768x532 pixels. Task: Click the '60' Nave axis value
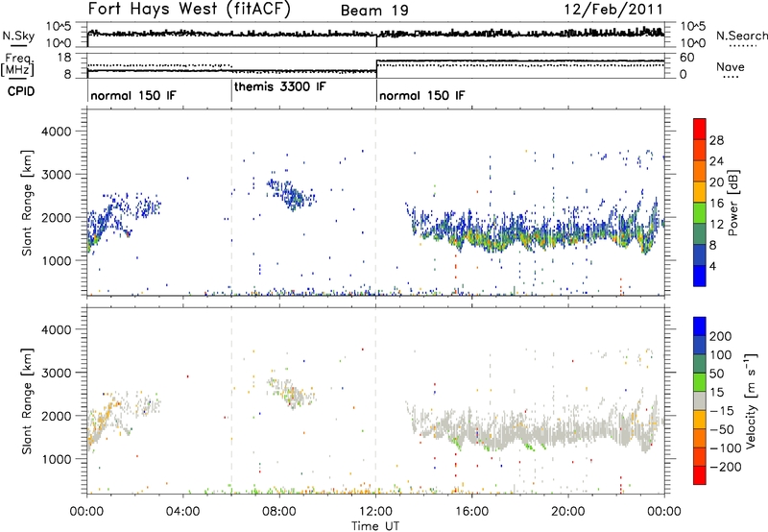coord(686,58)
